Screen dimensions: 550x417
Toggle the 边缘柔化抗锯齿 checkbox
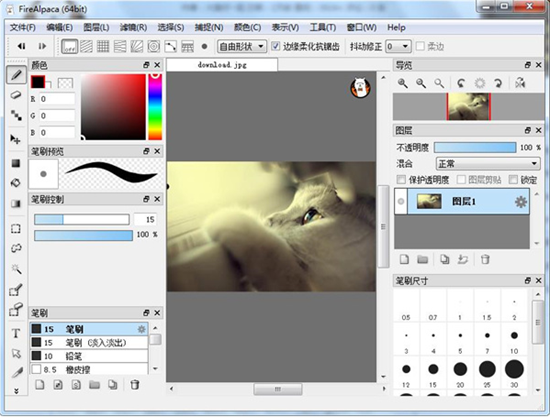pos(276,46)
